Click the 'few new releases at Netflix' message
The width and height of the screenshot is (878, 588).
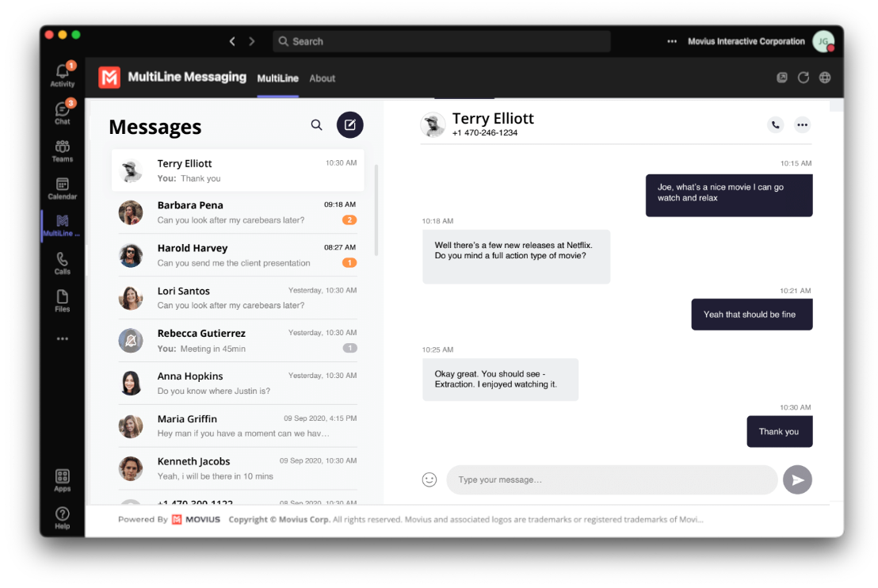pyautogui.click(x=517, y=257)
